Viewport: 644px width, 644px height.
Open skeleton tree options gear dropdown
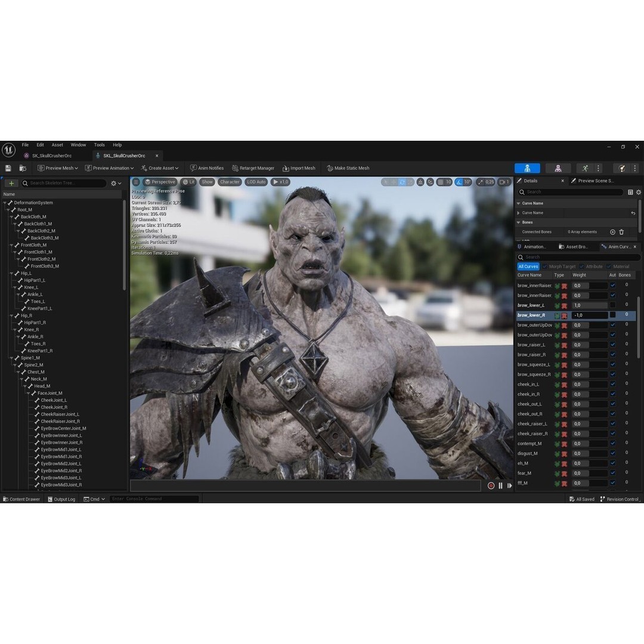pyautogui.click(x=116, y=184)
